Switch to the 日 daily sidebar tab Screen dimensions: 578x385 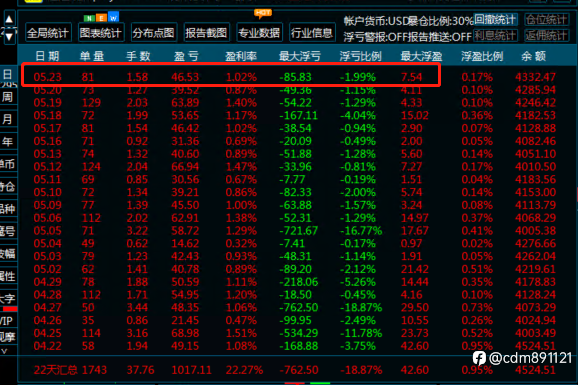point(8,75)
